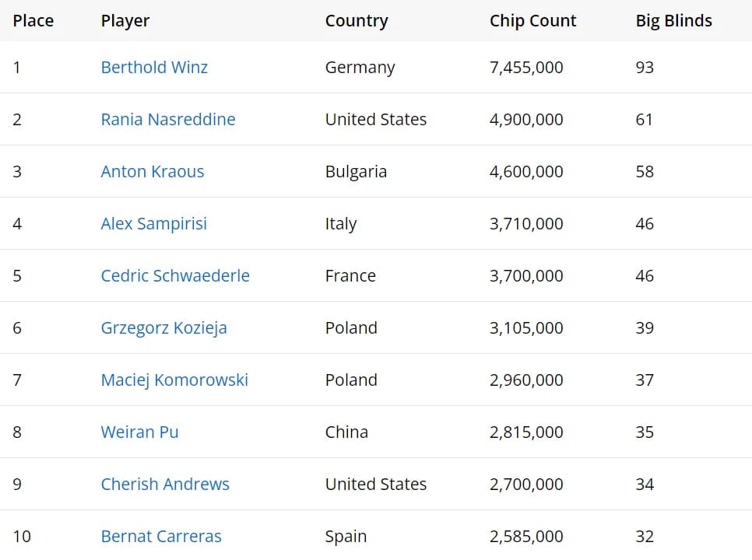Open Rania Nasreddine player profile

(x=168, y=119)
